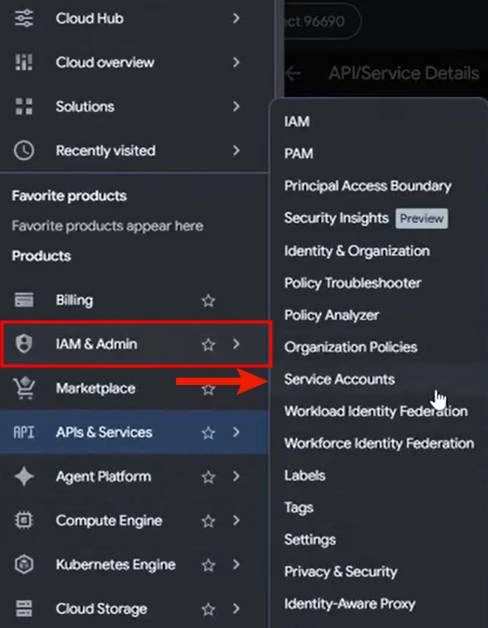Select IAM in the submenu
The width and height of the screenshot is (488, 628).
pos(297,121)
